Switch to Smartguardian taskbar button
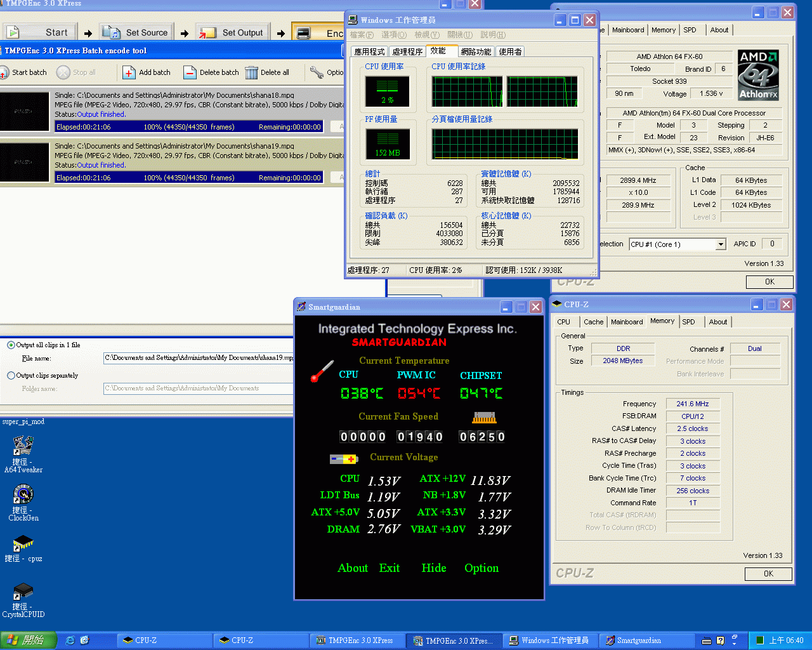The height and width of the screenshot is (650, 812). tap(647, 640)
